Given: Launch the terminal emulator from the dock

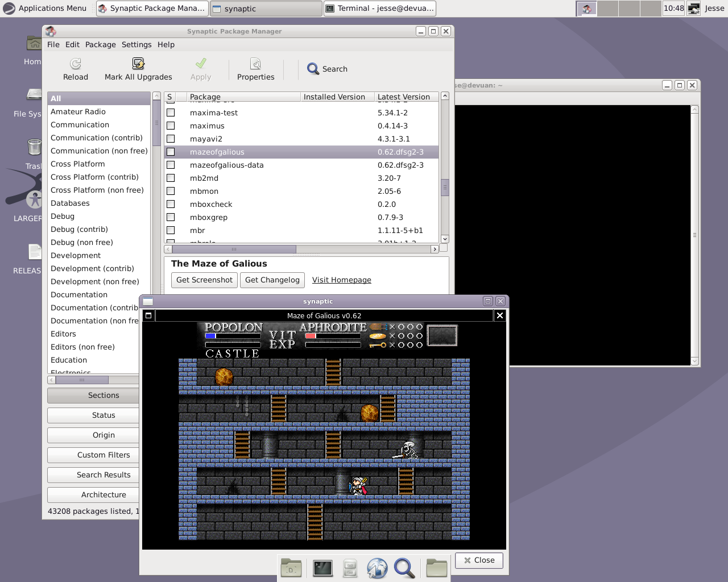Looking at the screenshot, I should tap(322, 568).
